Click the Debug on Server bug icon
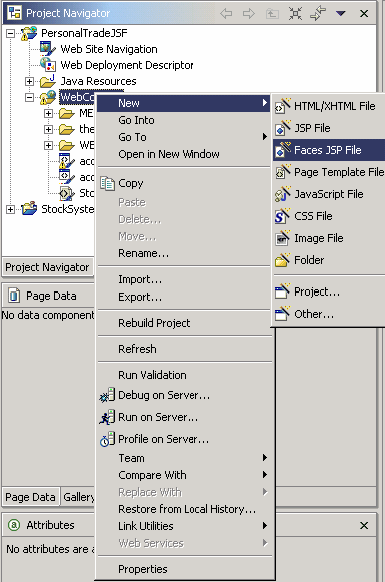 coord(107,395)
